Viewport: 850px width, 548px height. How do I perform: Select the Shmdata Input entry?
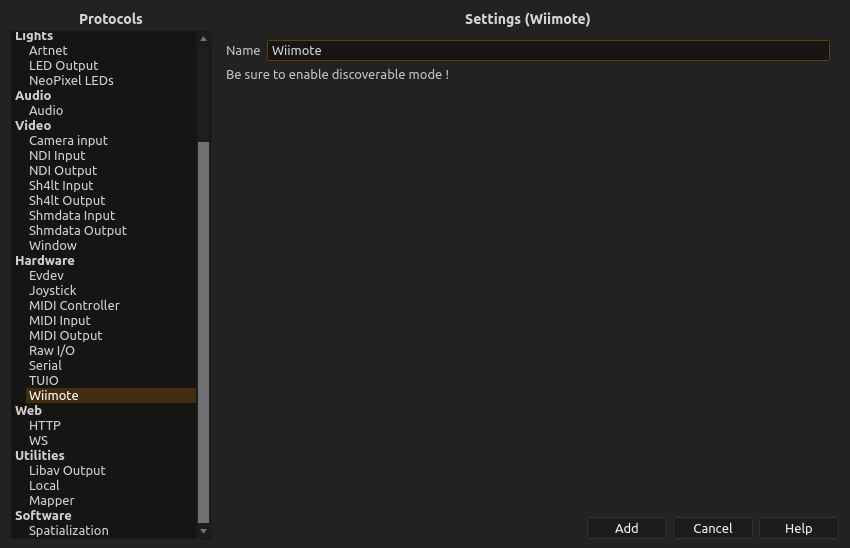click(72, 215)
